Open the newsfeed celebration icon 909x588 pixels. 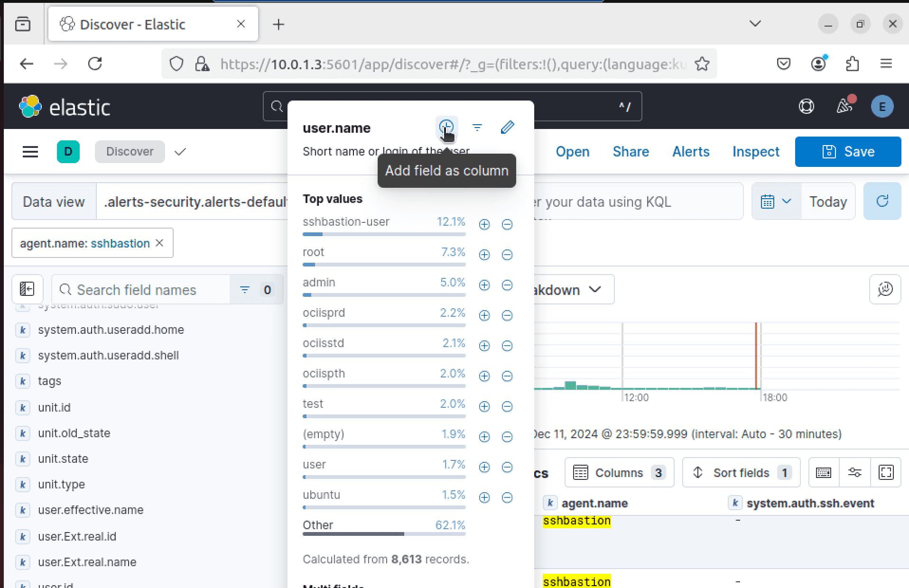tap(844, 106)
